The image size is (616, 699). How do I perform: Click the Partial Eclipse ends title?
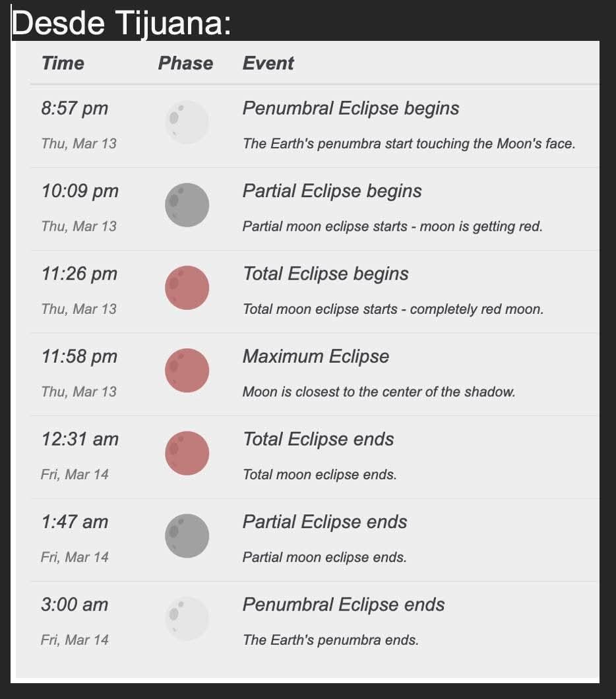tap(324, 522)
